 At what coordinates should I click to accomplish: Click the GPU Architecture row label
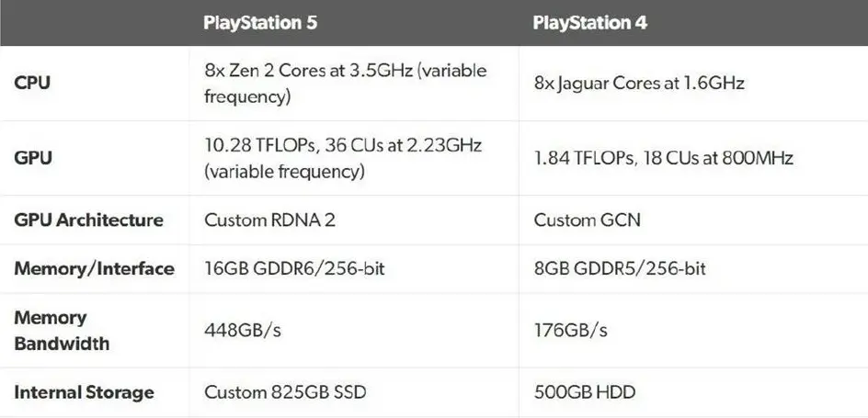[x=88, y=220]
